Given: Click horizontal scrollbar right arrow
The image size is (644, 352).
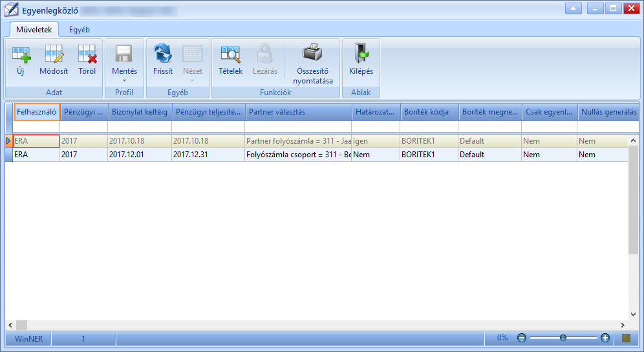Looking at the screenshot, I should point(623,325).
